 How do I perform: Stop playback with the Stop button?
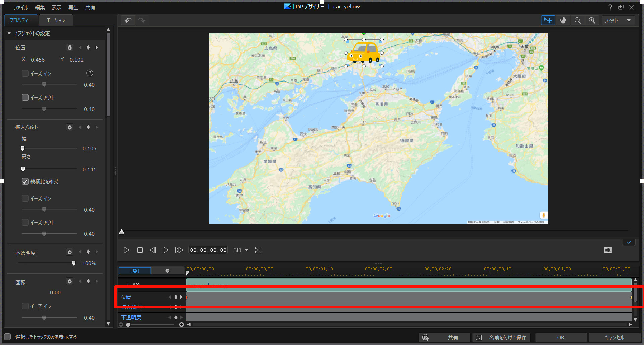(x=140, y=250)
